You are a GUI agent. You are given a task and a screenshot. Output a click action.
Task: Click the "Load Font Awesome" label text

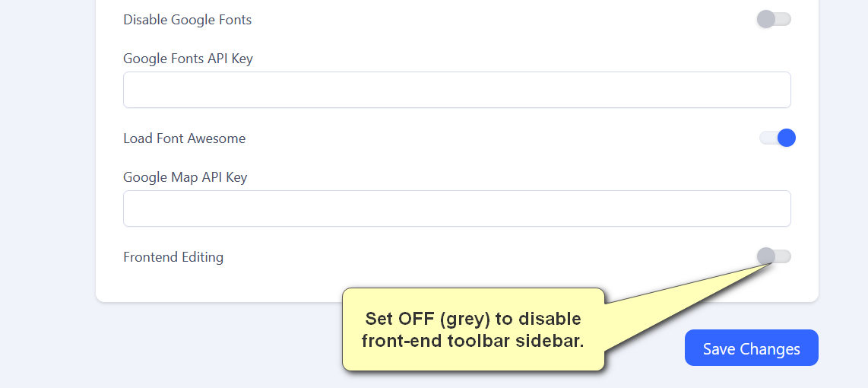pyautogui.click(x=184, y=138)
